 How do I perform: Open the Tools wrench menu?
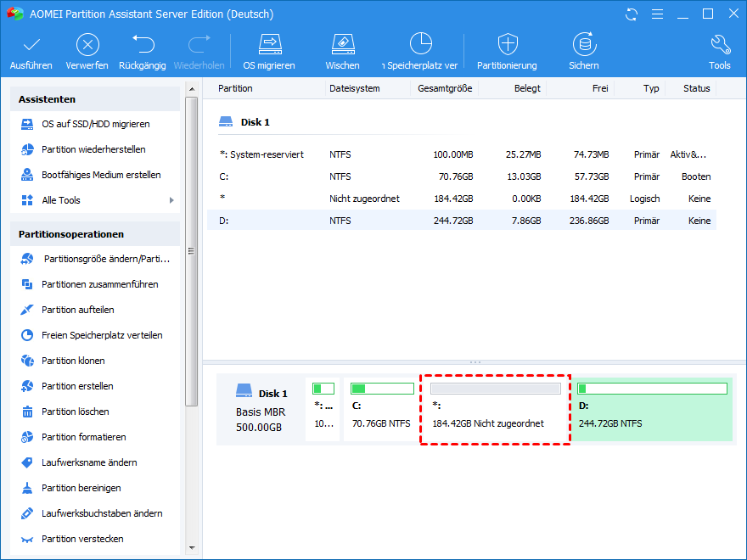click(x=719, y=45)
